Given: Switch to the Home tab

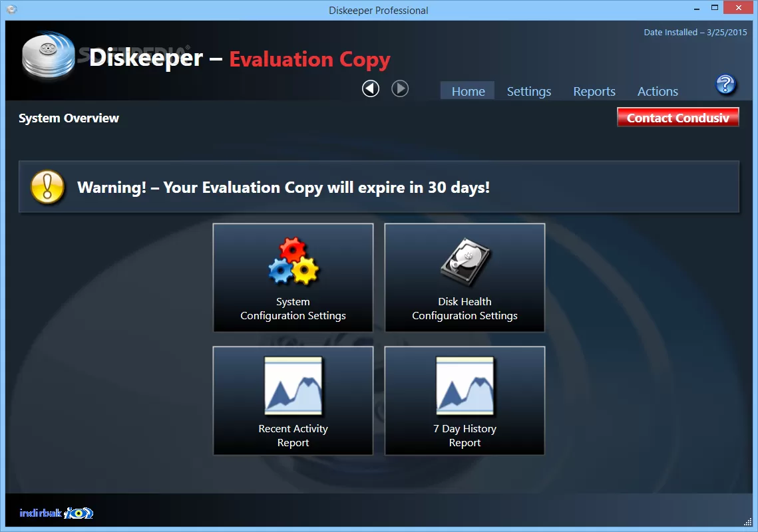Looking at the screenshot, I should (x=467, y=91).
